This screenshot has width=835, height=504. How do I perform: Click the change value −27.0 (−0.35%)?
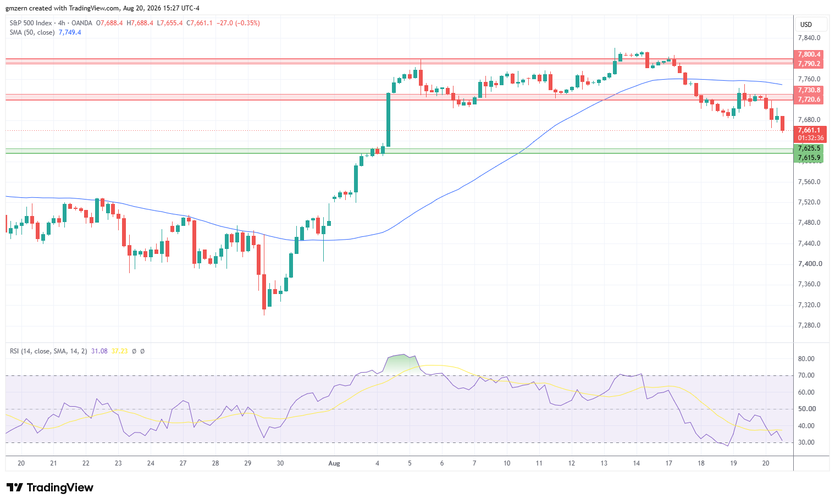(x=238, y=23)
